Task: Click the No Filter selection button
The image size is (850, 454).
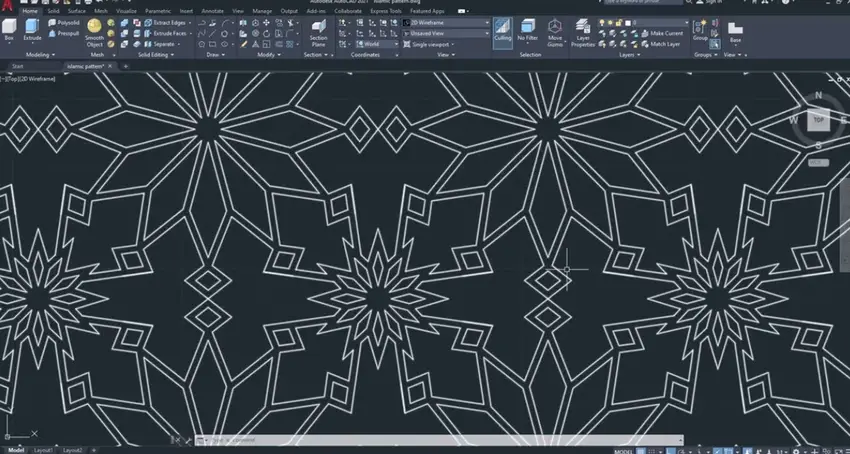Action: coord(527,31)
